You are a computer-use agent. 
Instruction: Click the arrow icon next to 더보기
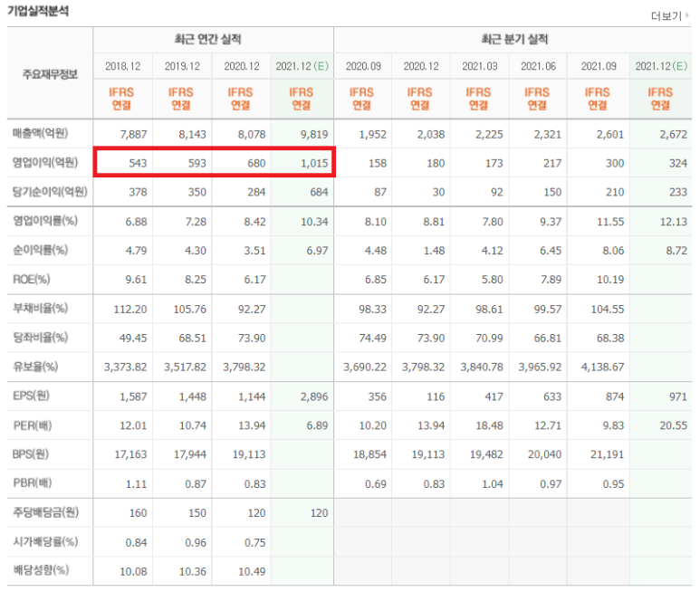[686, 16]
